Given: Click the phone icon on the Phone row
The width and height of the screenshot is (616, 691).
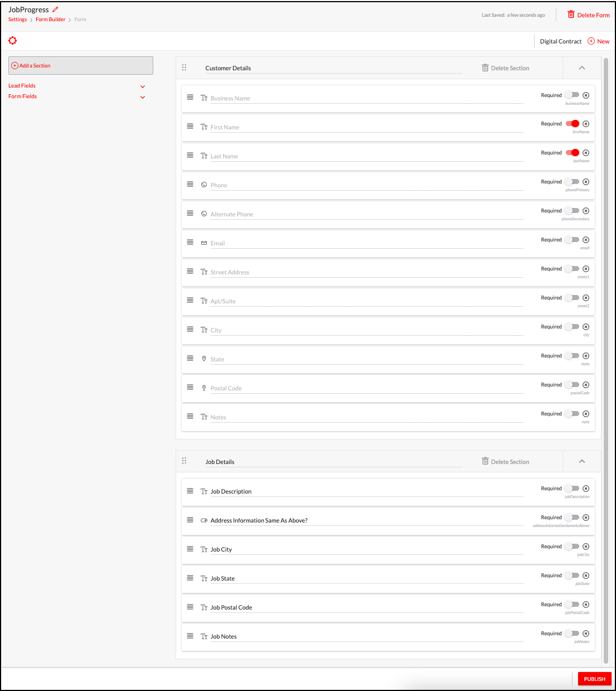Looking at the screenshot, I should click(x=204, y=185).
